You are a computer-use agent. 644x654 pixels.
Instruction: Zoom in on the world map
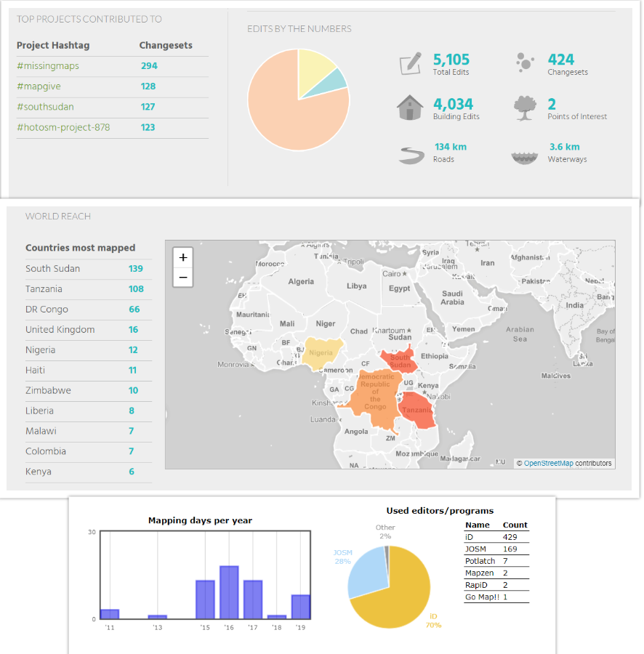pos(183,258)
